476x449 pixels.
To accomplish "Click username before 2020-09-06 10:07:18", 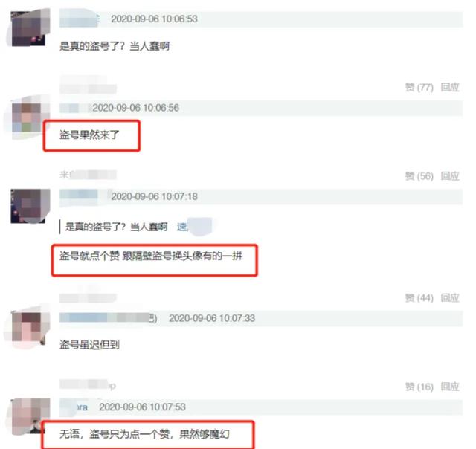I will click(80, 196).
